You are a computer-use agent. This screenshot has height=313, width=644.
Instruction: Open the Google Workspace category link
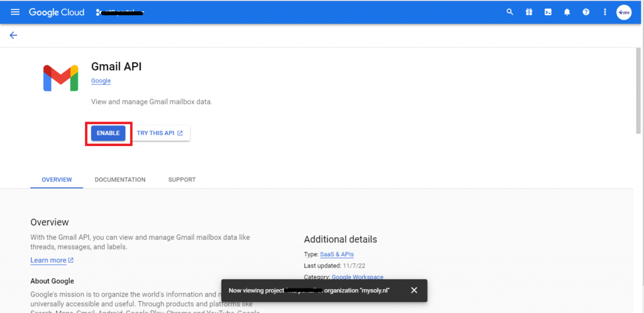pos(357,277)
